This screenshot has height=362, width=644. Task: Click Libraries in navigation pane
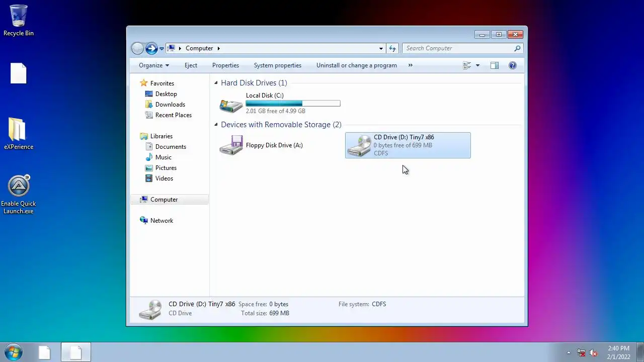tap(162, 136)
